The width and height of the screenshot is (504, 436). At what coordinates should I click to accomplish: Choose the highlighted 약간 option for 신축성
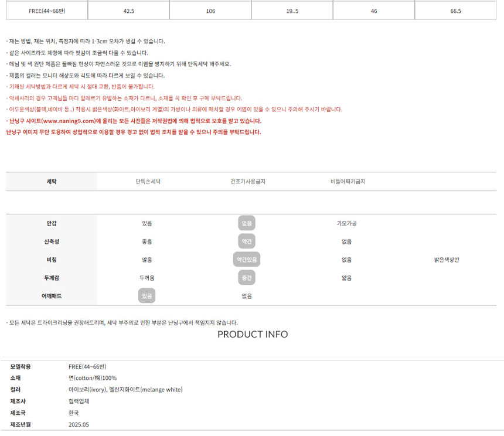click(x=247, y=241)
